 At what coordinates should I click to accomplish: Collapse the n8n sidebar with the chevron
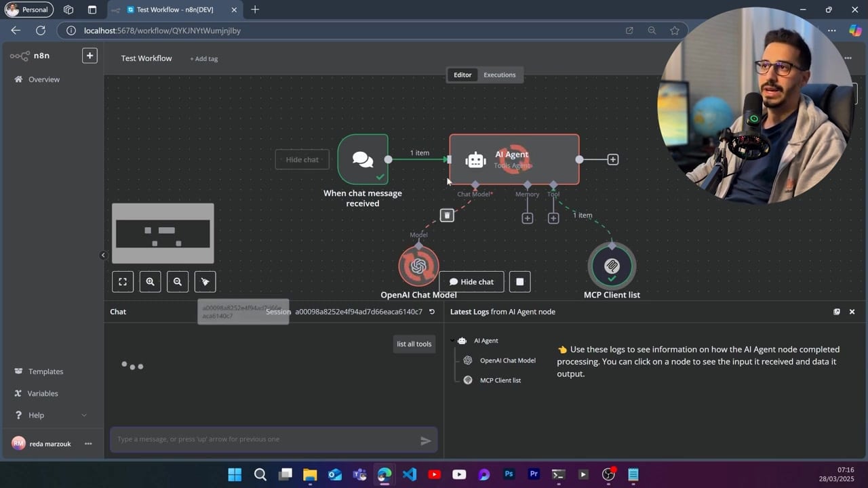[x=103, y=256]
